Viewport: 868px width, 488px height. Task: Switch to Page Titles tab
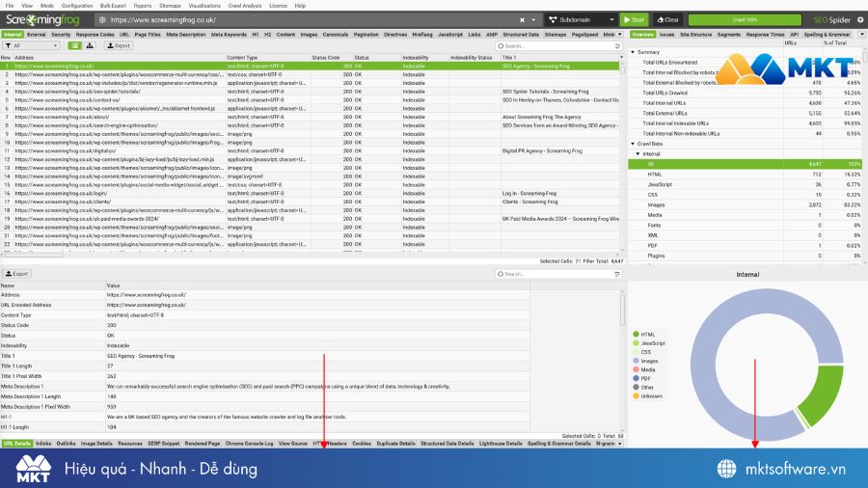pyautogui.click(x=148, y=35)
